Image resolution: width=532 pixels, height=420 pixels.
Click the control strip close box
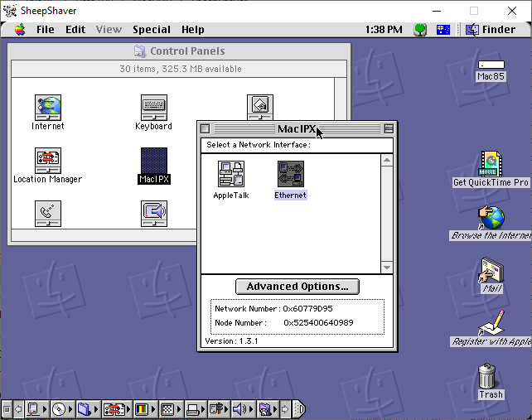tap(7, 409)
